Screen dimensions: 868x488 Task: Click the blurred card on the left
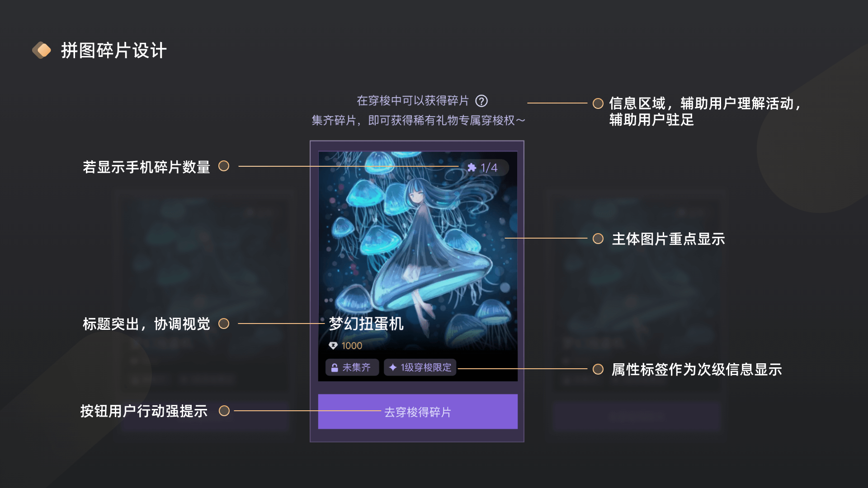click(x=203, y=312)
